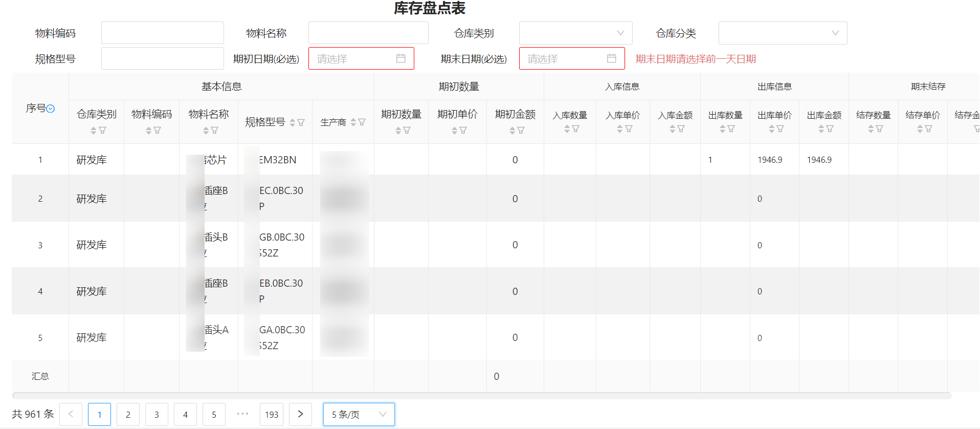The height and width of the screenshot is (429, 980).
Task: Select row 4 sequence number cell
Action: (x=40, y=291)
